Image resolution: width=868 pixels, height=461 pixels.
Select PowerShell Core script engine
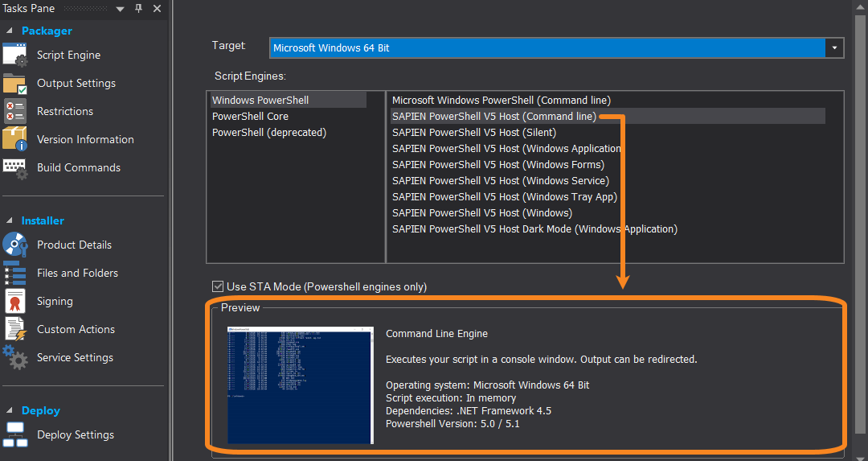tap(250, 117)
